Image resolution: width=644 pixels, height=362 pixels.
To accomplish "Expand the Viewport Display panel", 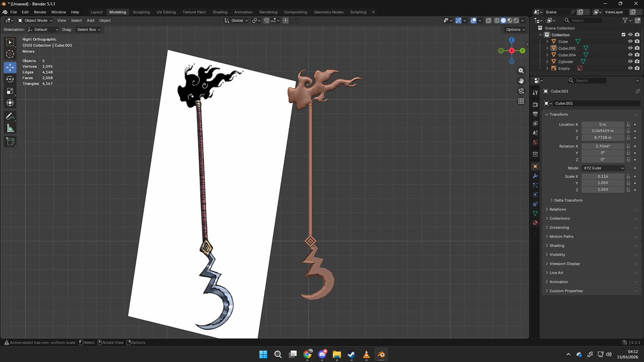I will [592, 263].
